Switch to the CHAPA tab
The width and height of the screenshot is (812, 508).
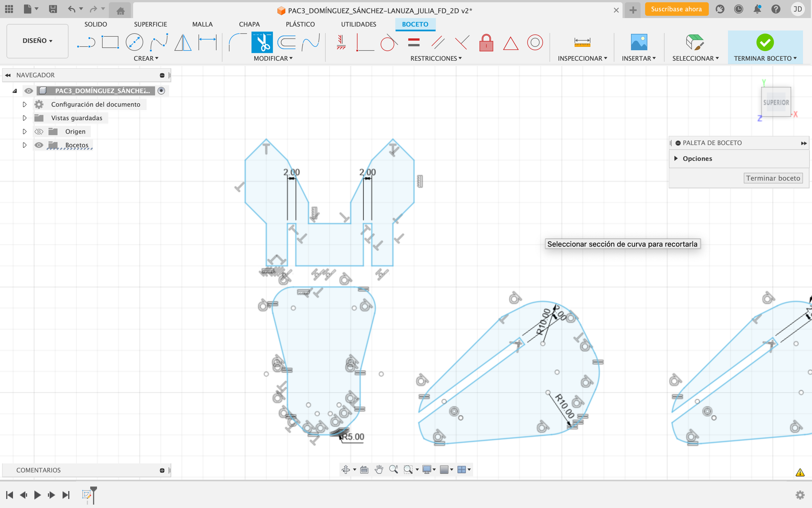tap(249, 24)
